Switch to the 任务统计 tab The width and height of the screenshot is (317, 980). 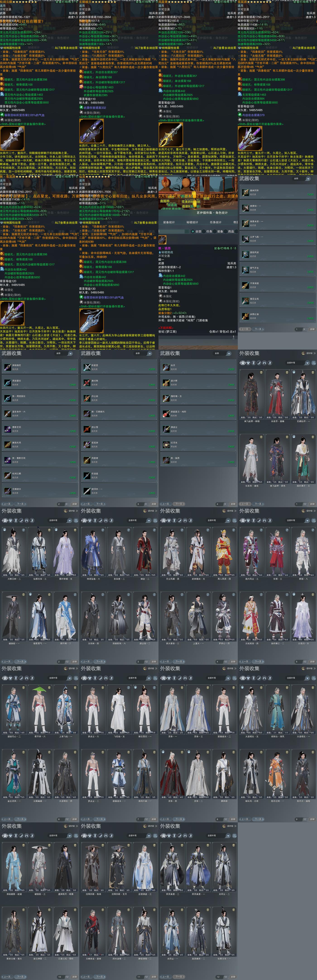pyautogui.click(x=216, y=222)
